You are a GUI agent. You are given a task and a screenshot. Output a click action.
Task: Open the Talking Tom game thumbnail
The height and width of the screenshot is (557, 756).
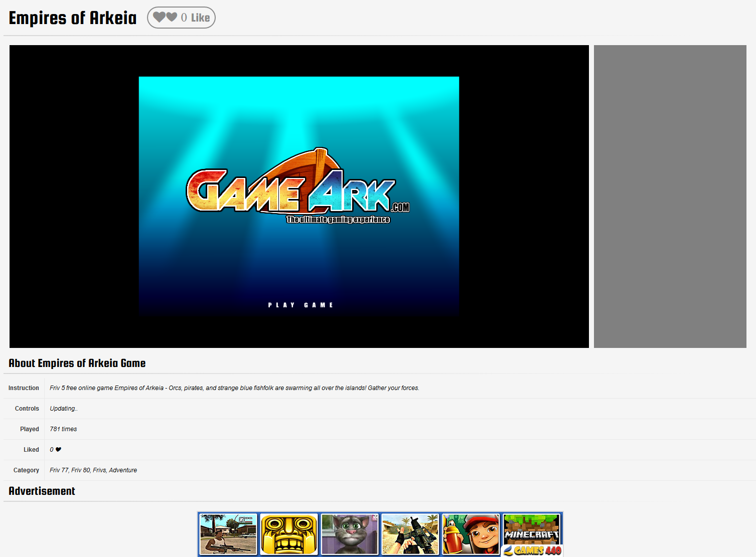coord(350,534)
